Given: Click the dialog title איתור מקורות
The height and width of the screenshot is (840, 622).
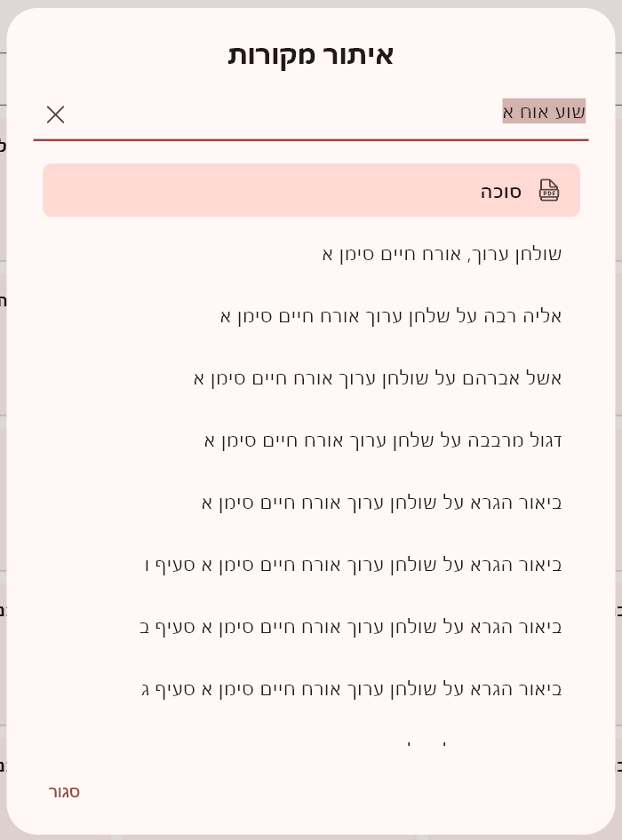Looking at the screenshot, I should (311, 54).
